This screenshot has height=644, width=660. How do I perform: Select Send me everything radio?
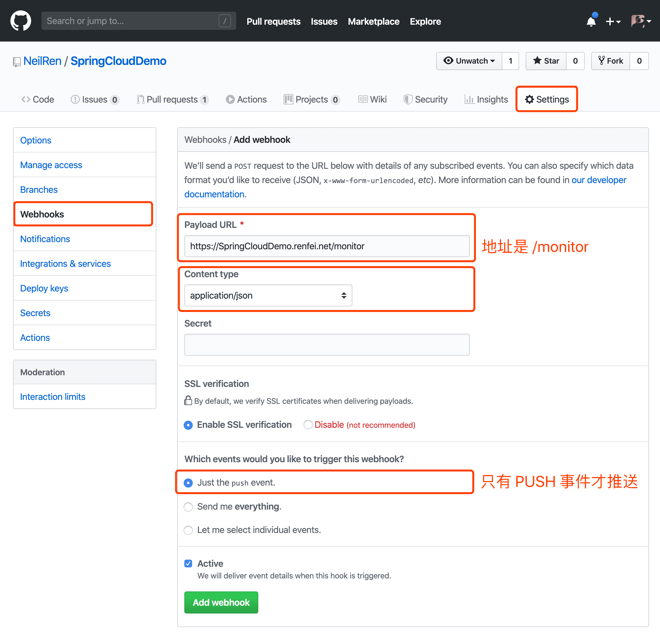click(188, 507)
